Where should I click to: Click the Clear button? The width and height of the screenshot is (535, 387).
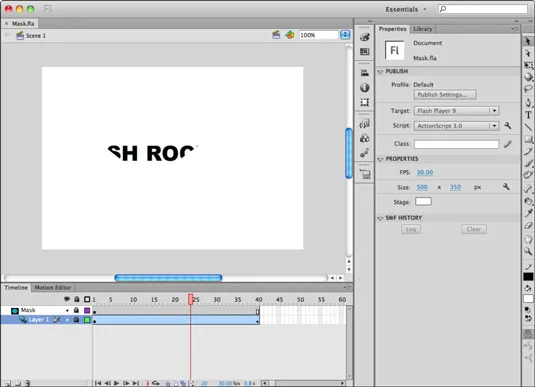click(x=474, y=229)
